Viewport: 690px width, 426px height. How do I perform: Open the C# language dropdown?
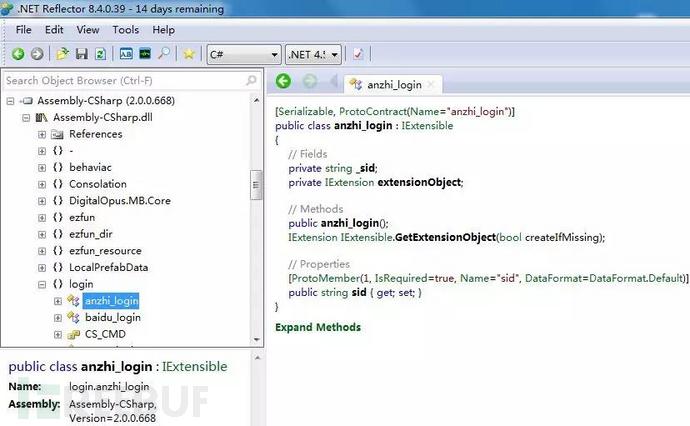(x=242, y=54)
